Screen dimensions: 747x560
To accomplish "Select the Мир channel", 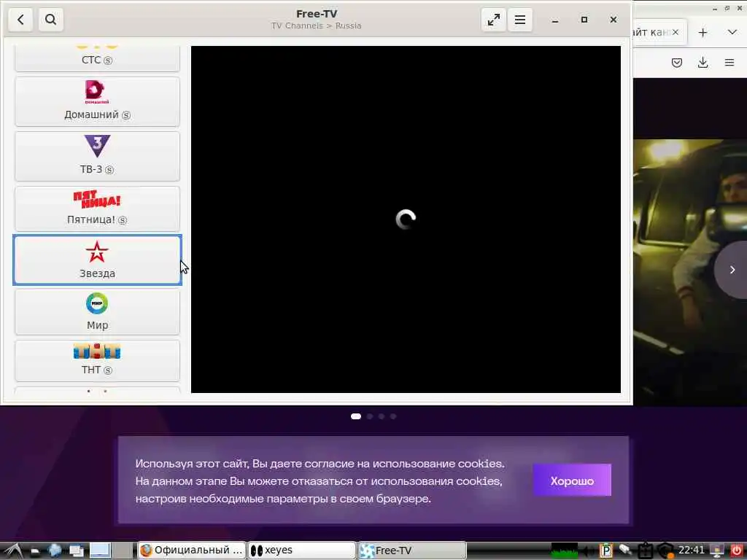I will click(97, 311).
